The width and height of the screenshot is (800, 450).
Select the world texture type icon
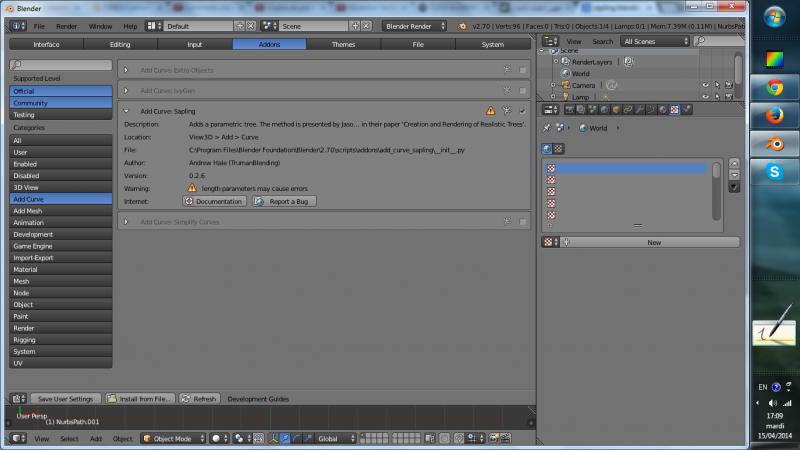pyautogui.click(x=547, y=149)
